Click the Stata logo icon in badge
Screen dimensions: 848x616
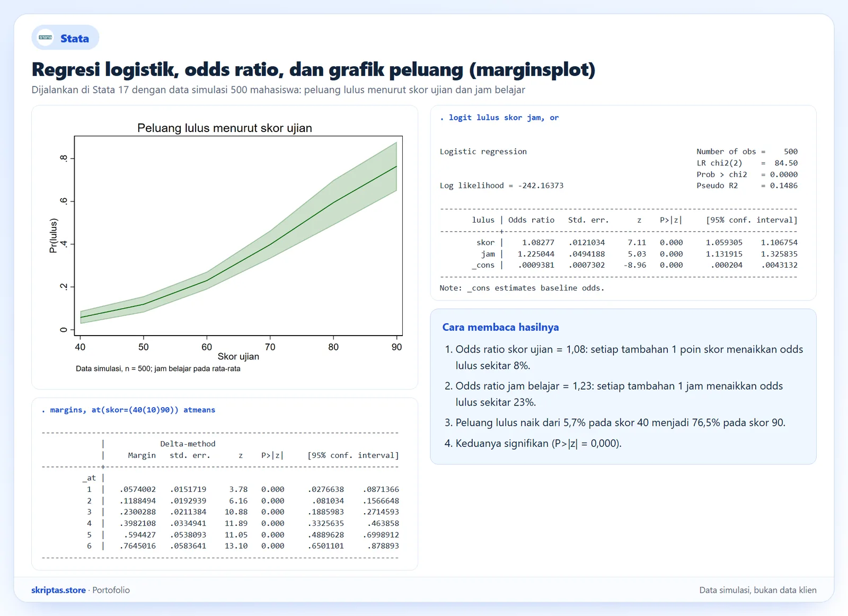pos(46,38)
